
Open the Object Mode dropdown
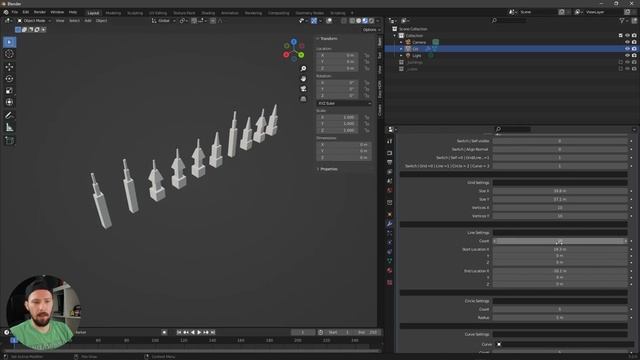[x=34, y=21]
